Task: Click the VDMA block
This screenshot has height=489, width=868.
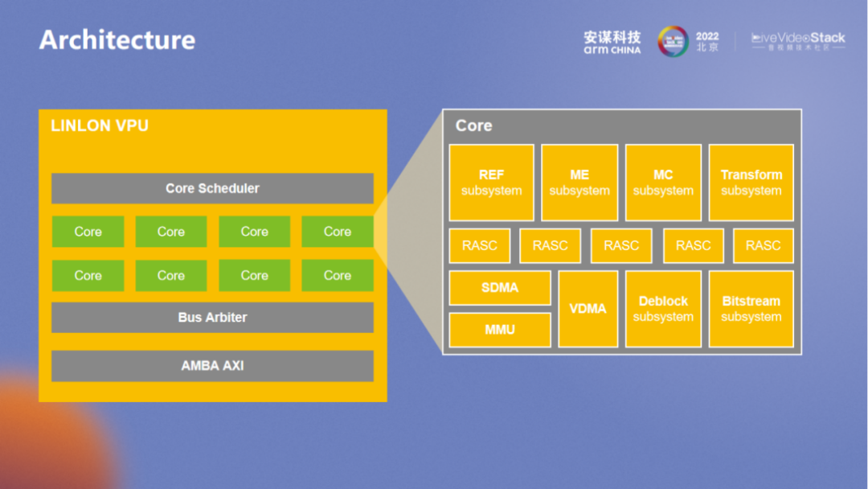Action: click(x=588, y=309)
